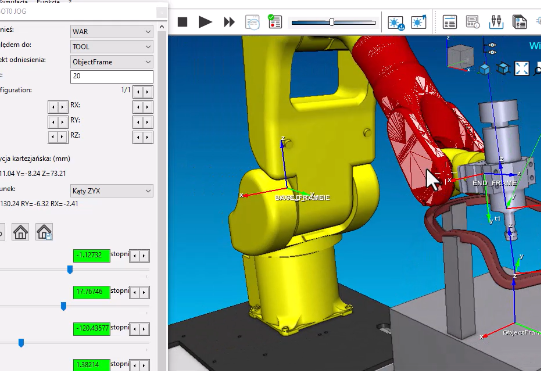Click the RY decrease arrow at the far right
This screenshot has width=541, height=371.
point(138,122)
